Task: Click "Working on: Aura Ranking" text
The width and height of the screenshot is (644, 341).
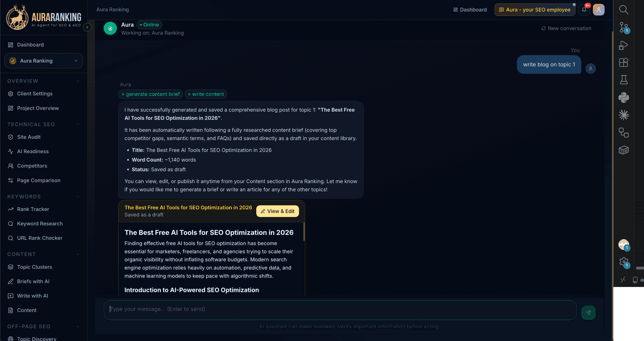Action: (153, 33)
